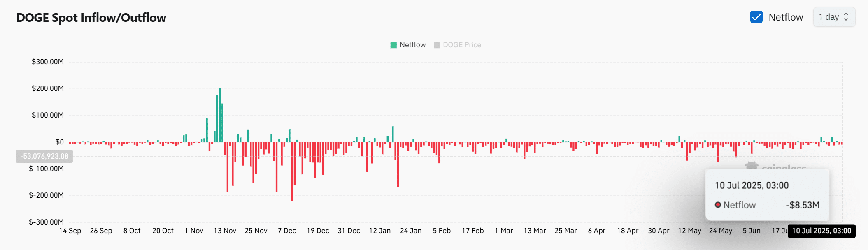Click the gray DOGE Price legend square

point(437,45)
